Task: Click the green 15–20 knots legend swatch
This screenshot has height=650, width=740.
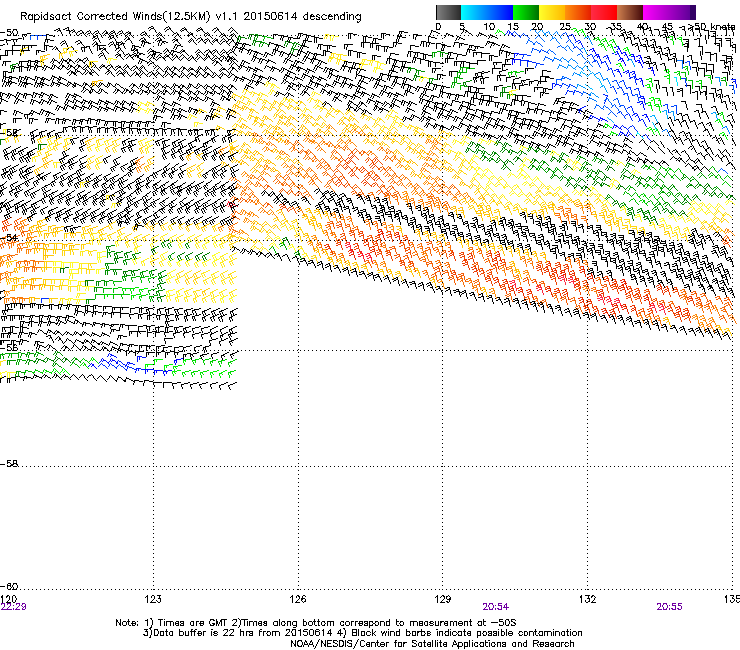Action: point(526,12)
